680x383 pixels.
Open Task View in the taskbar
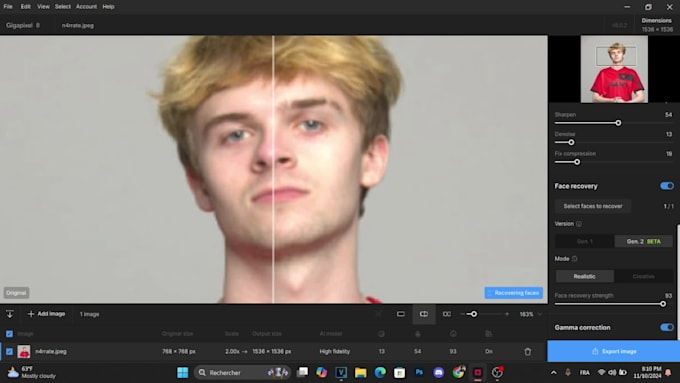(302, 372)
